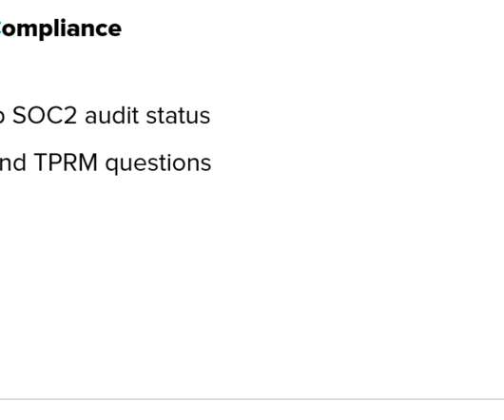The width and height of the screenshot is (504, 420).
Task: Select the Compliance section heading
Action: tap(61, 29)
